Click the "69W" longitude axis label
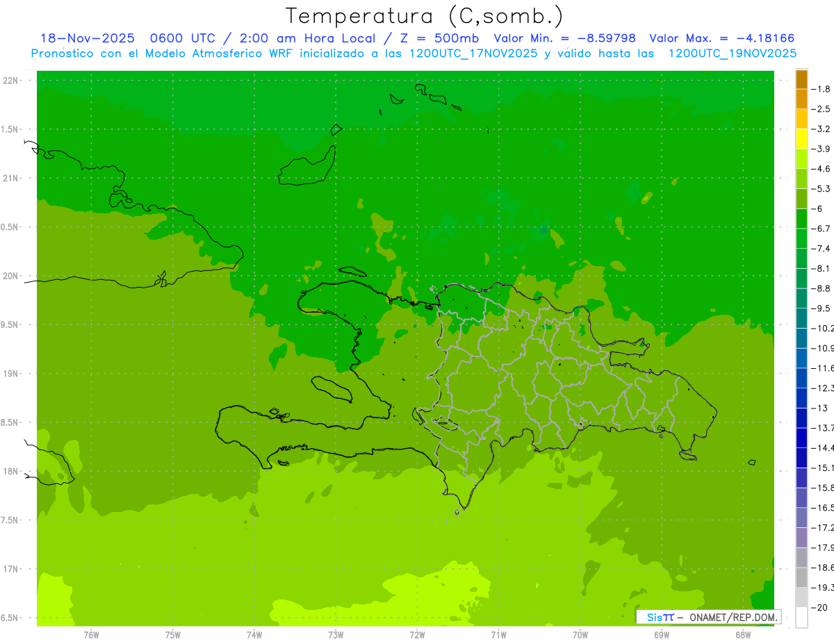 662,635
